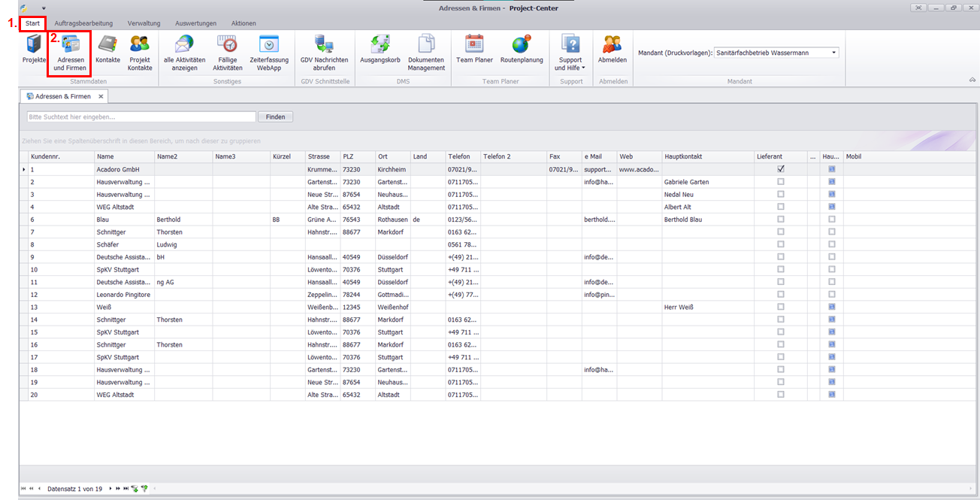Open Routenplanung

(x=522, y=51)
